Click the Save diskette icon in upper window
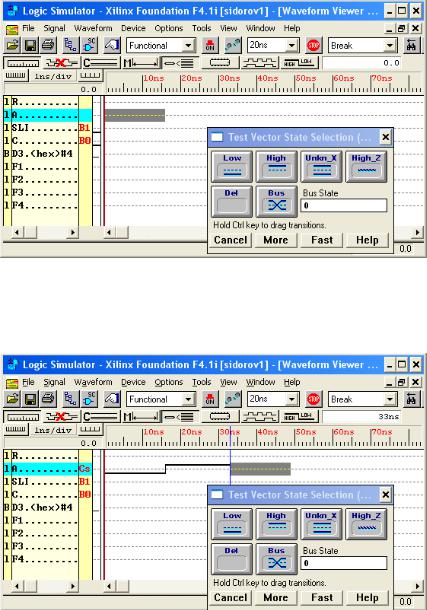 tap(30, 46)
